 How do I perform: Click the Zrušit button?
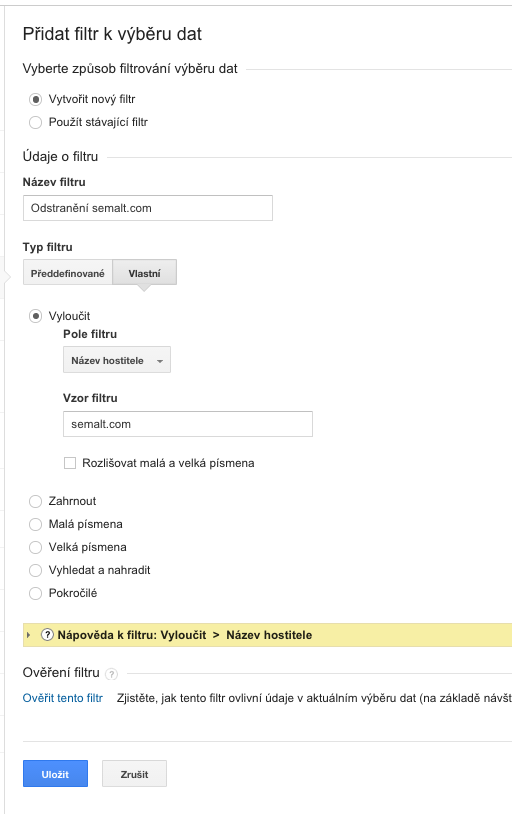coord(134,774)
